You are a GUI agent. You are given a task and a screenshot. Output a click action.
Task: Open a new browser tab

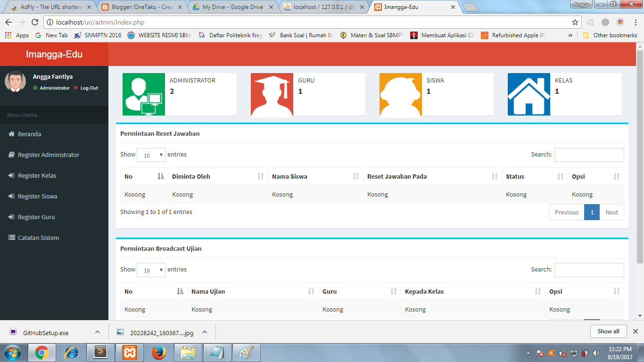pyautogui.click(x=471, y=7)
